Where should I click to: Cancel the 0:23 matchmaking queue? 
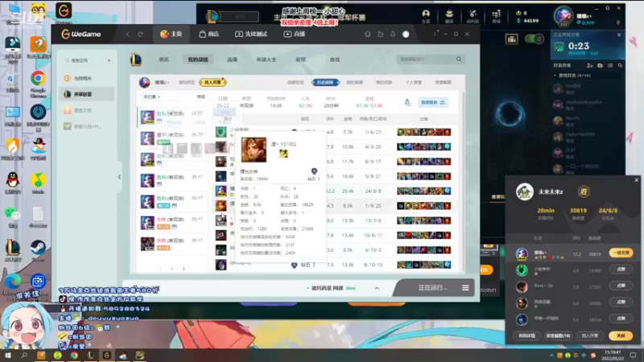tap(619, 35)
